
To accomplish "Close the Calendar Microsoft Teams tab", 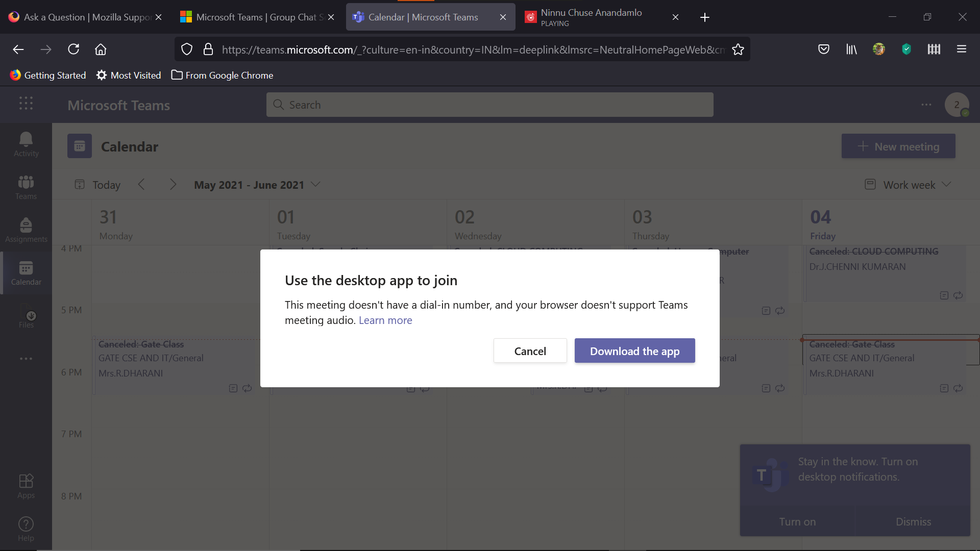I will tap(503, 17).
